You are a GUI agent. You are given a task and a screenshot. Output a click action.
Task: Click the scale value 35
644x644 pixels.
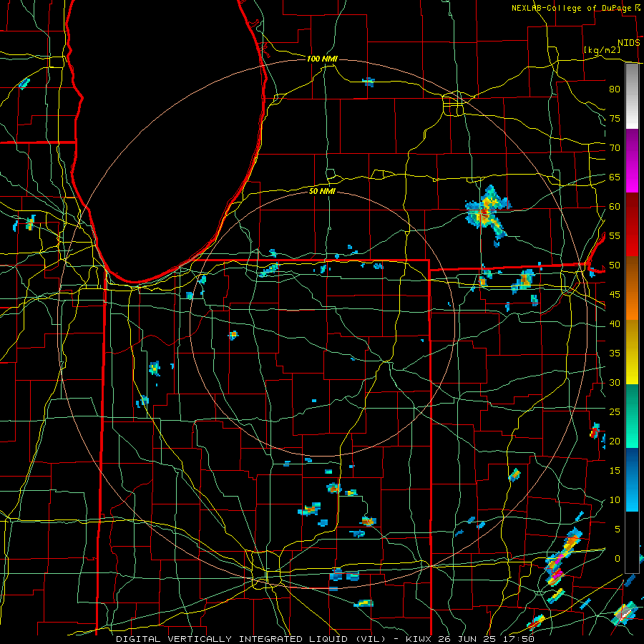[x=615, y=353]
